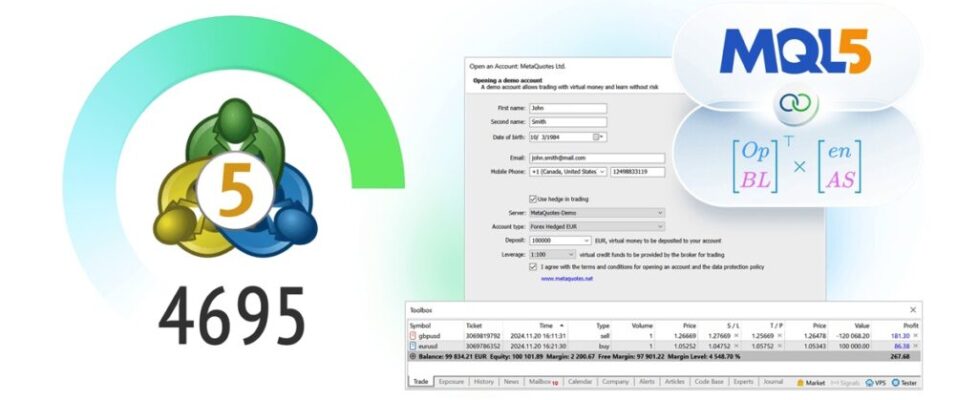The width and height of the screenshot is (978, 400).
Task: Follow the www.metaquotes.net link
Action: point(567,278)
